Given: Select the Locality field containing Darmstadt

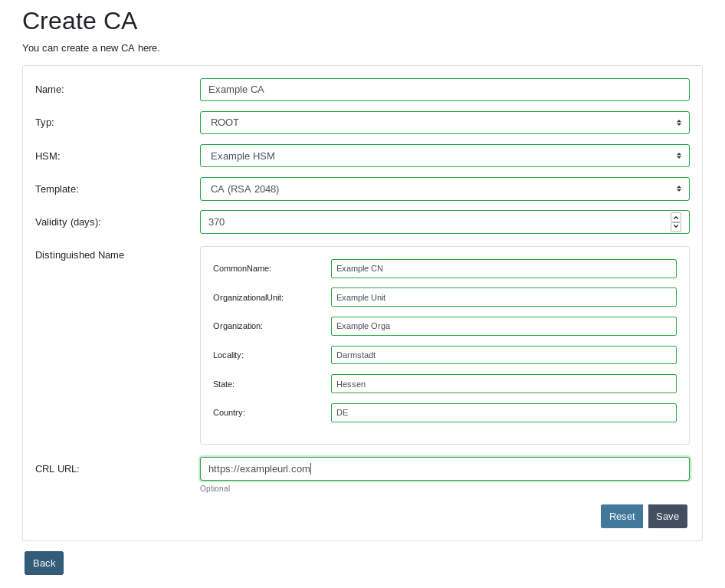Looking at the screenshot, I should pos(504,355).
